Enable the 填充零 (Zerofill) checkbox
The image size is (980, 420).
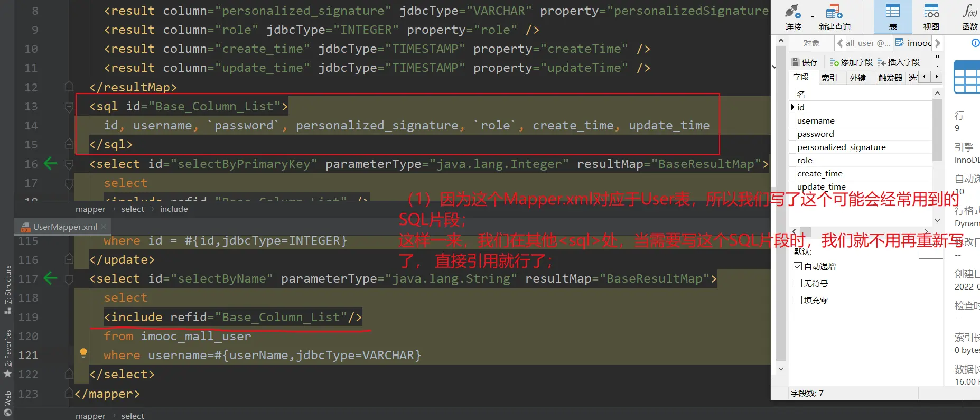pos(798,301)
